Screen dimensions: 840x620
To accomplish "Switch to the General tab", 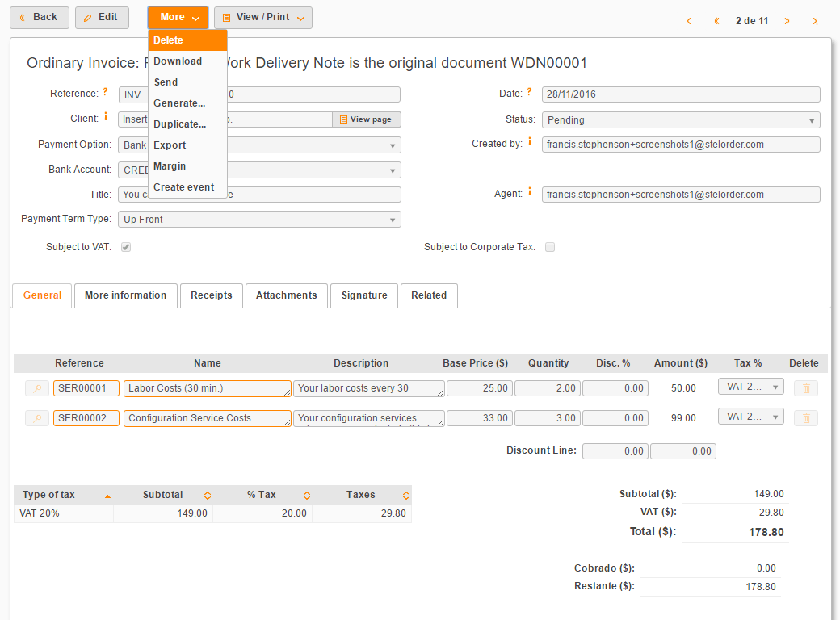I will (x=42, y=295).
